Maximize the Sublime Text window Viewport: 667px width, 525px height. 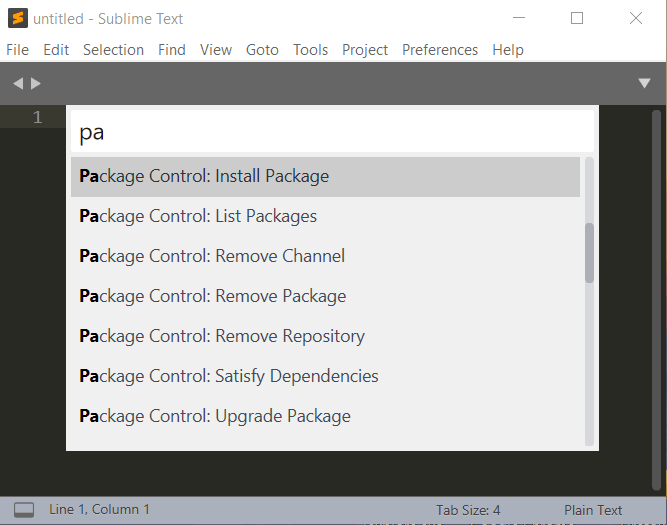coord(577,18)
